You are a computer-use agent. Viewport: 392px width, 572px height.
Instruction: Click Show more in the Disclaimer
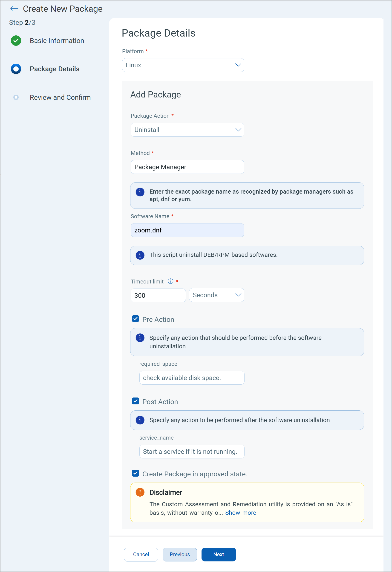[241, 513]
